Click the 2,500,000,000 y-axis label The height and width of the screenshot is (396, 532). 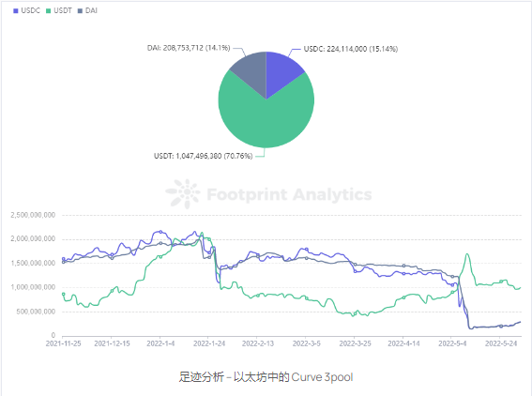33,215
